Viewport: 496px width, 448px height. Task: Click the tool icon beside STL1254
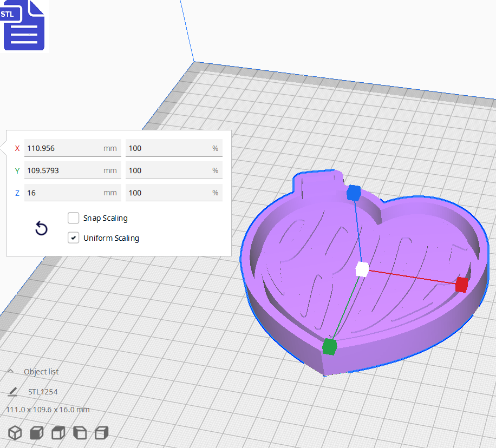[13, 391]
